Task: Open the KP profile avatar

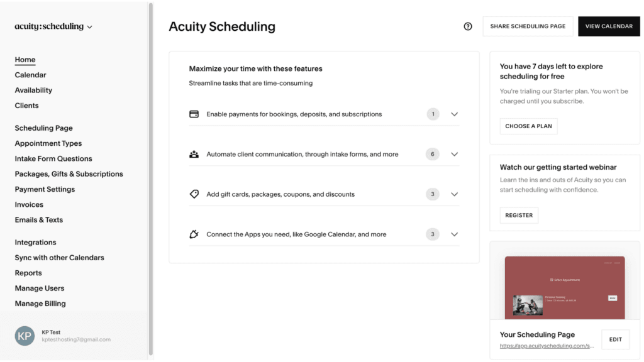Action: point(25,336)
